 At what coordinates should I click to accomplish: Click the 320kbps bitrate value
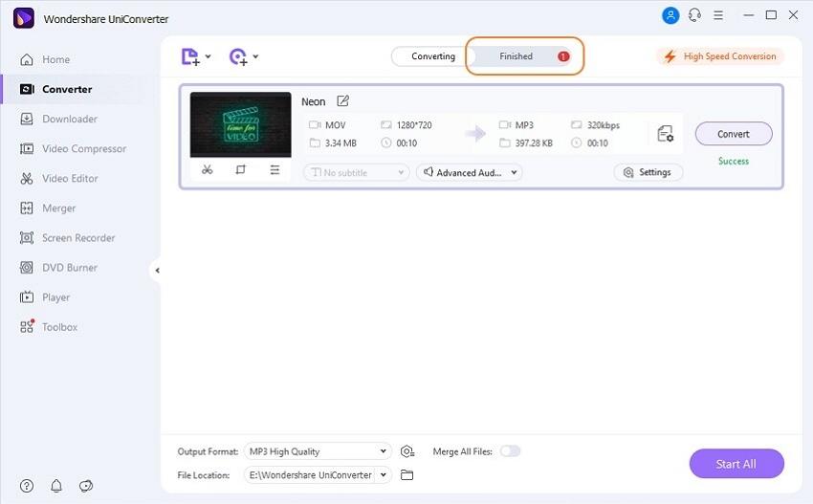pyautogui.click(x=604, y=125)
